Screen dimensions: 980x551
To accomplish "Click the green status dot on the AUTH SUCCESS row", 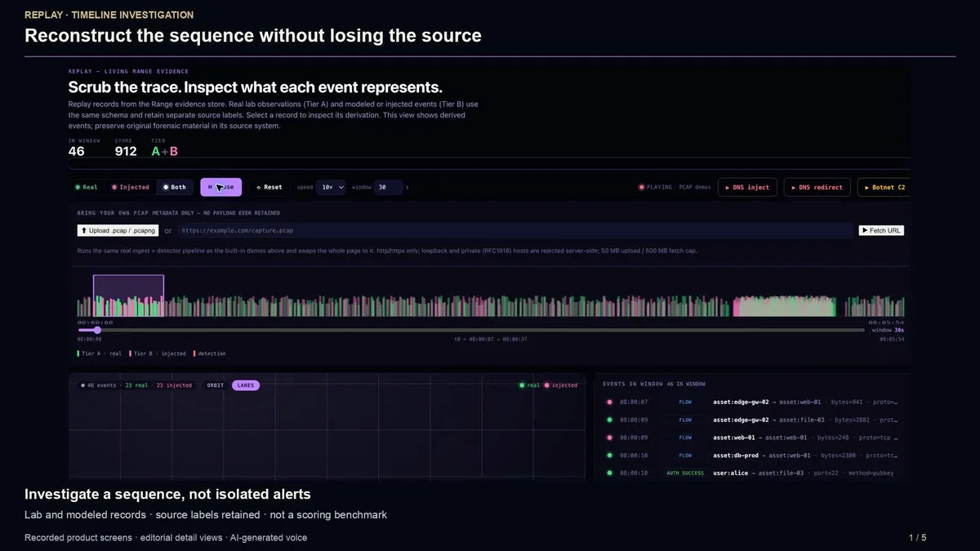I will click(609, 473).
